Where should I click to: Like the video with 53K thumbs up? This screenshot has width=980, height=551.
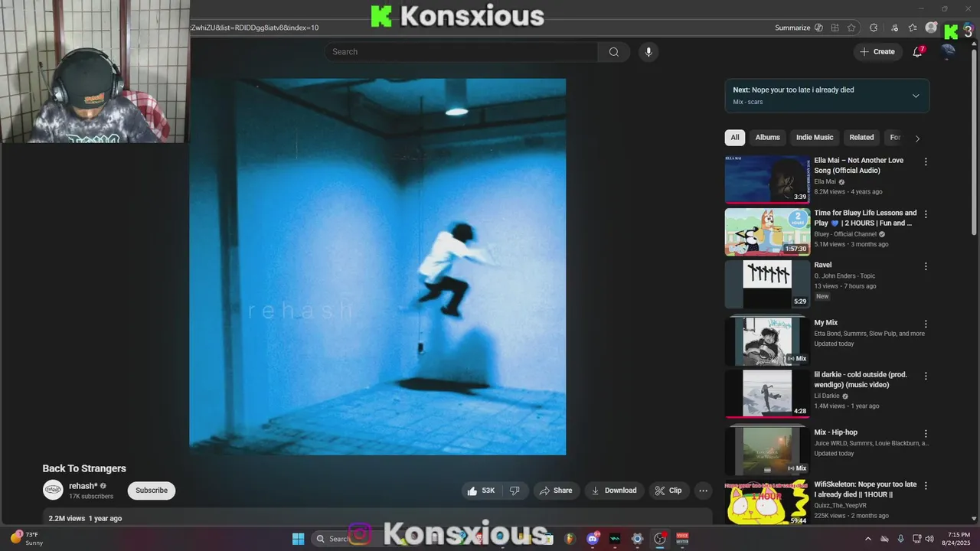tap(482, 491)
